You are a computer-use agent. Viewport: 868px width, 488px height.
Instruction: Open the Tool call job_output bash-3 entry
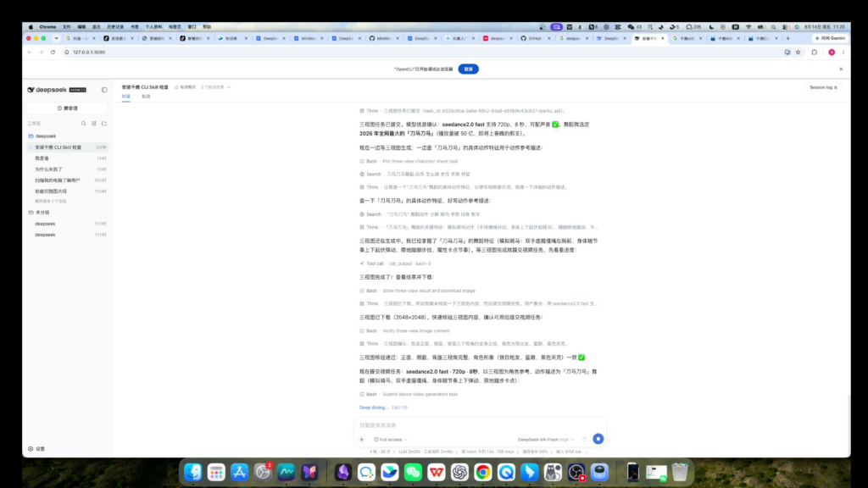pos(395,263)
